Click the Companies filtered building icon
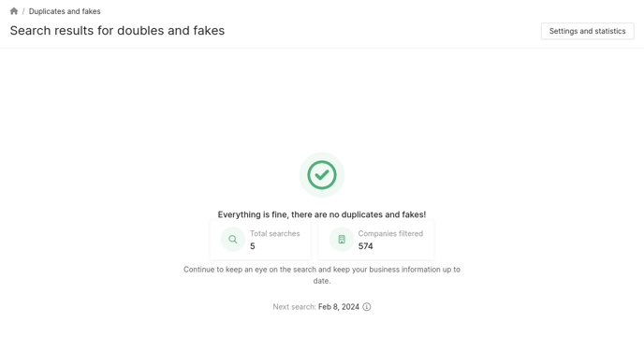 point(342,240)
